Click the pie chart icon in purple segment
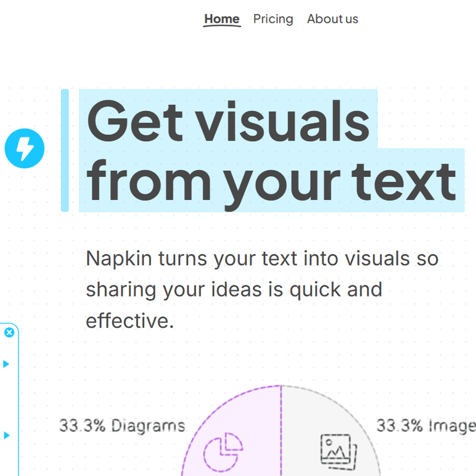 pyautogui.click(x=223, y=449)
